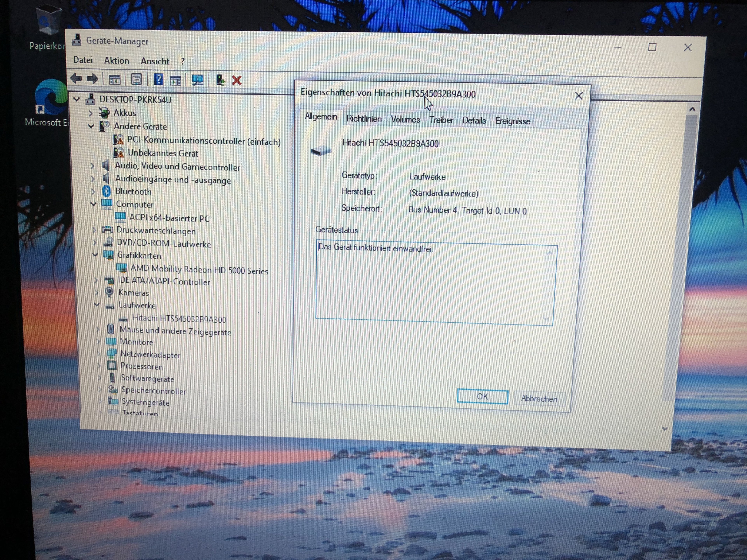Image resolution: width=747 pixels, height=560 pixels.
Task: Expand the Bluetooth node arrow
Action: click(x=93, y=192)
